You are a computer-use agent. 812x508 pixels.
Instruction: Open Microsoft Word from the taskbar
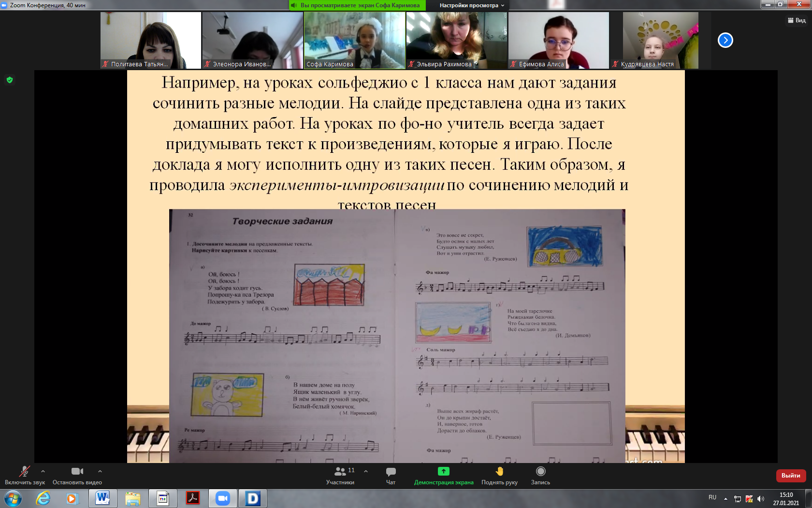click(102, 498)
